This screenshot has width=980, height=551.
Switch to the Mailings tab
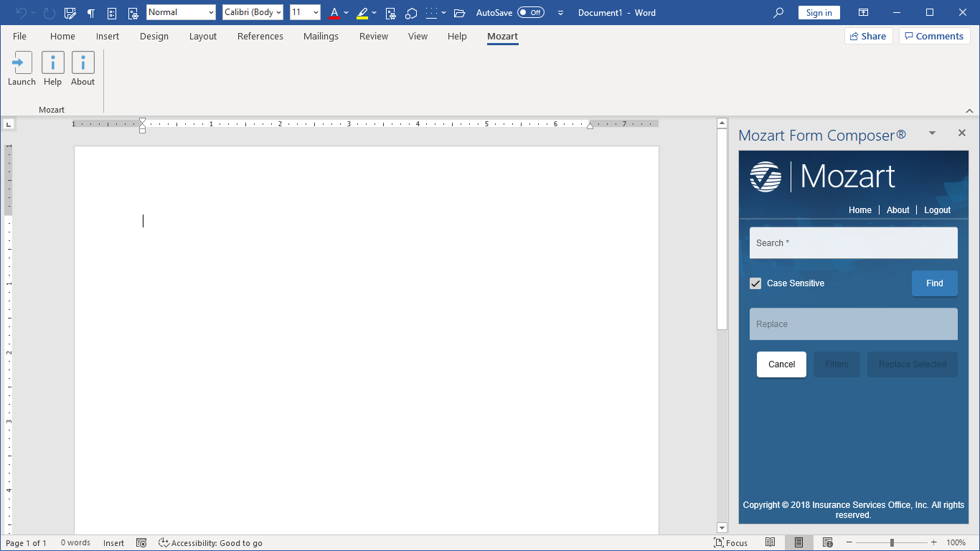321,36
